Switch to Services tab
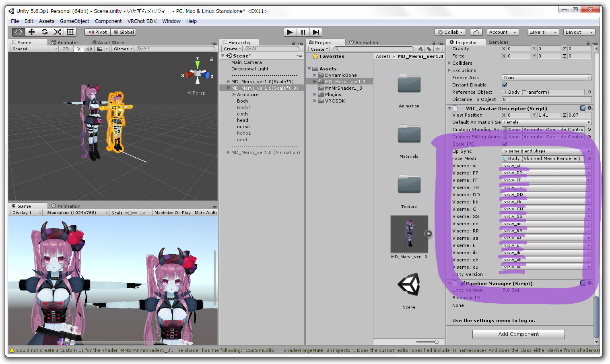 coord(499,42)
